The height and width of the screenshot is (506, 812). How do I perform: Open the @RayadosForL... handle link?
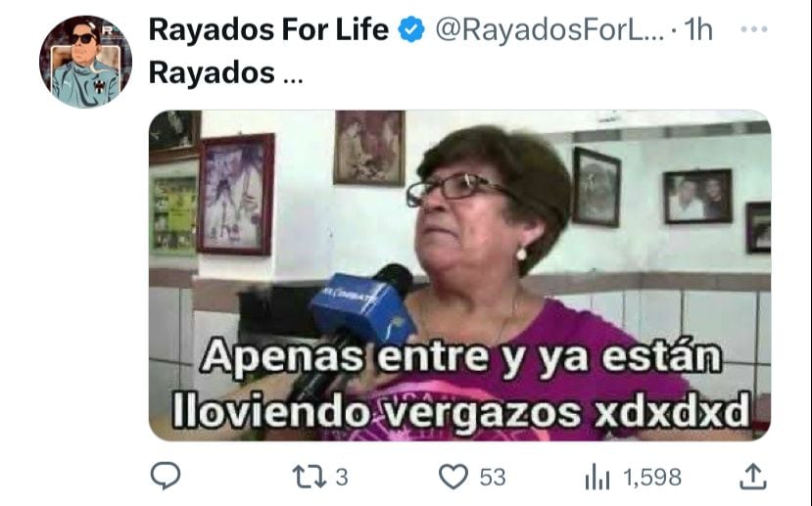[549, 29]
